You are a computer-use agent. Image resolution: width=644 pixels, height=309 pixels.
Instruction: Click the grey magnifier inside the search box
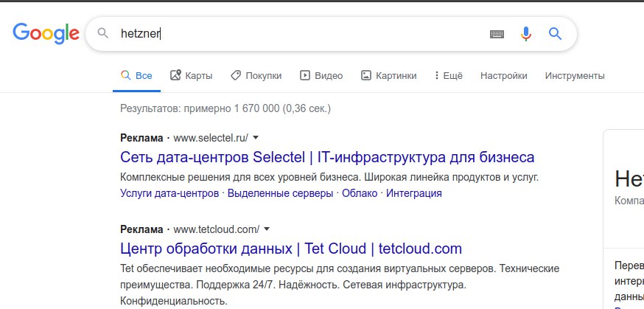pos(102,34)
